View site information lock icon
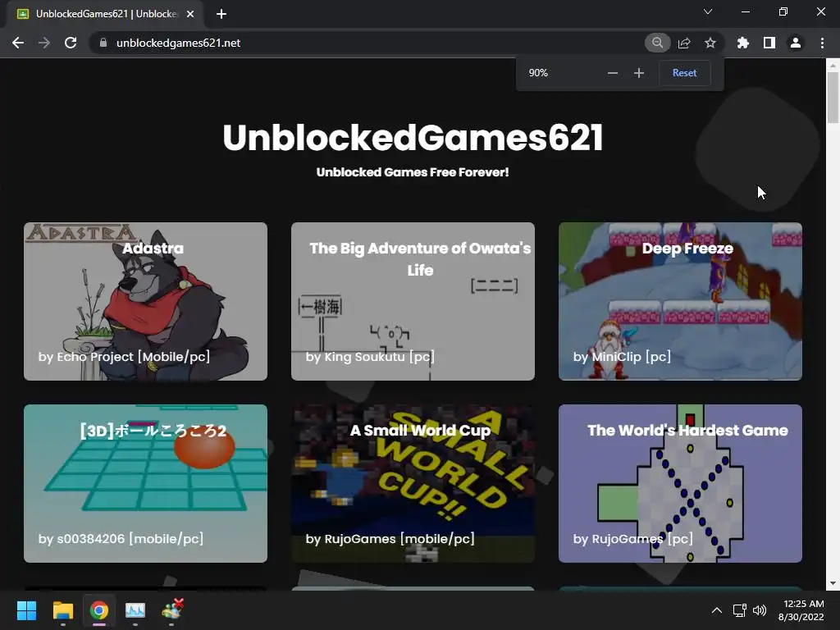840x630 pixels. click(103, 43)
